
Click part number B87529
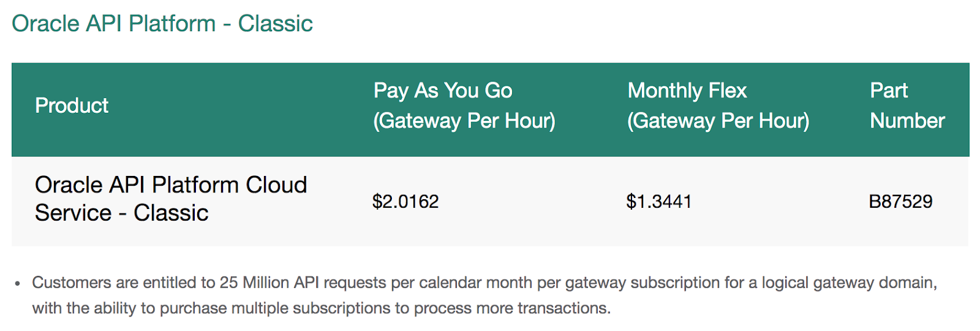click(x=900, y=202)
